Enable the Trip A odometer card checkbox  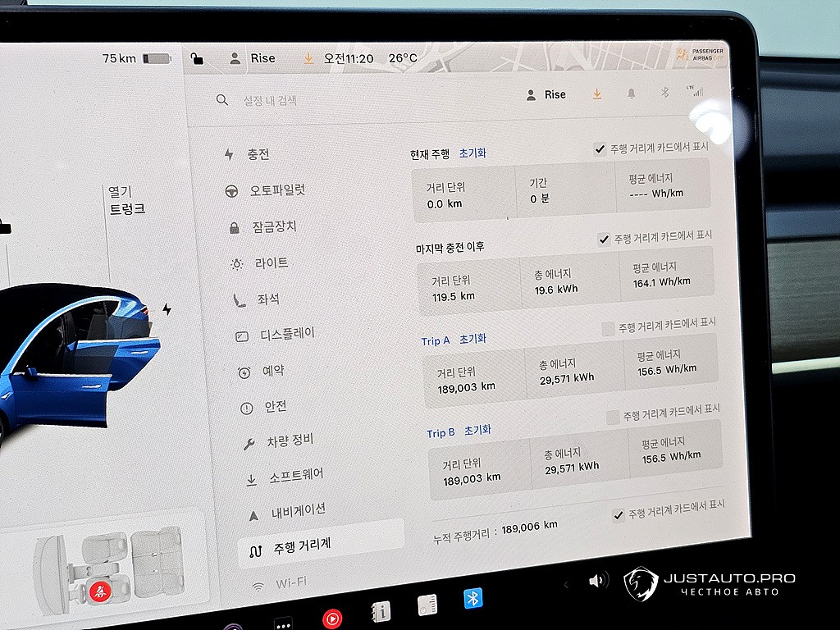(x=608, y=328)
